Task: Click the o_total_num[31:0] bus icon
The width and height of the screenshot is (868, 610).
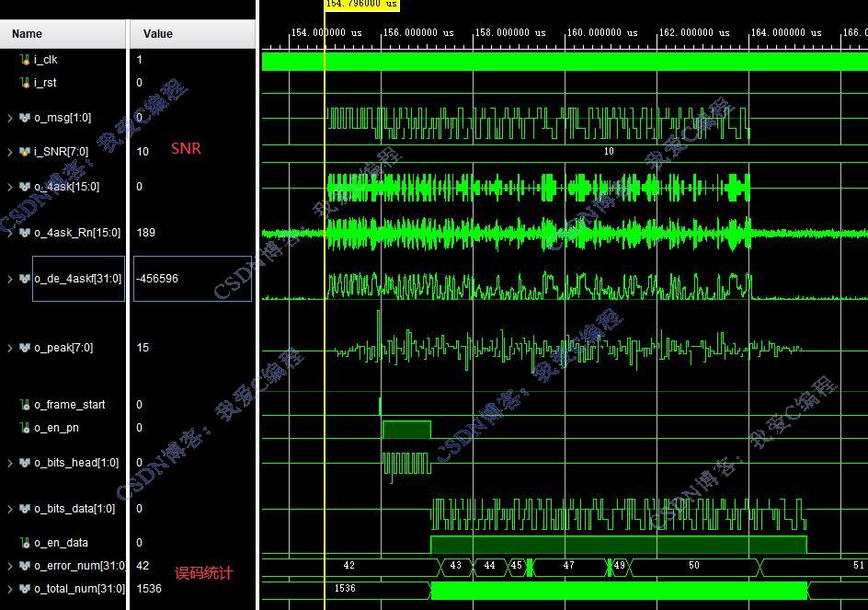Action: point(25,589)
